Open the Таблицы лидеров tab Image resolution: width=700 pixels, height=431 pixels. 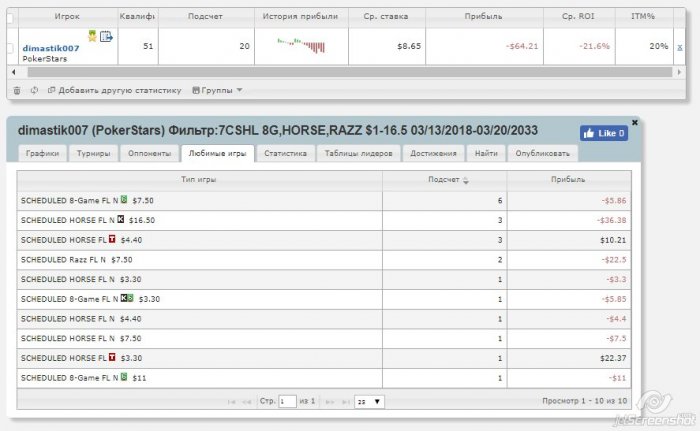358,153
